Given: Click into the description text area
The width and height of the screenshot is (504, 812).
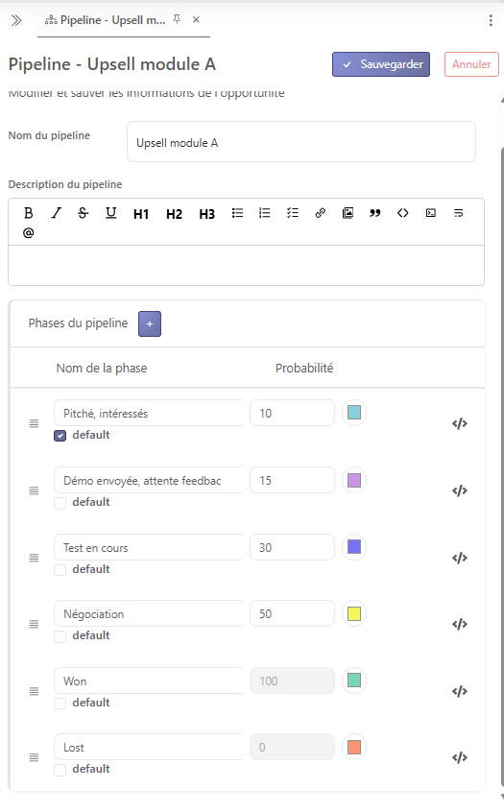Looking at the screenshot, I should click(246, 265).
